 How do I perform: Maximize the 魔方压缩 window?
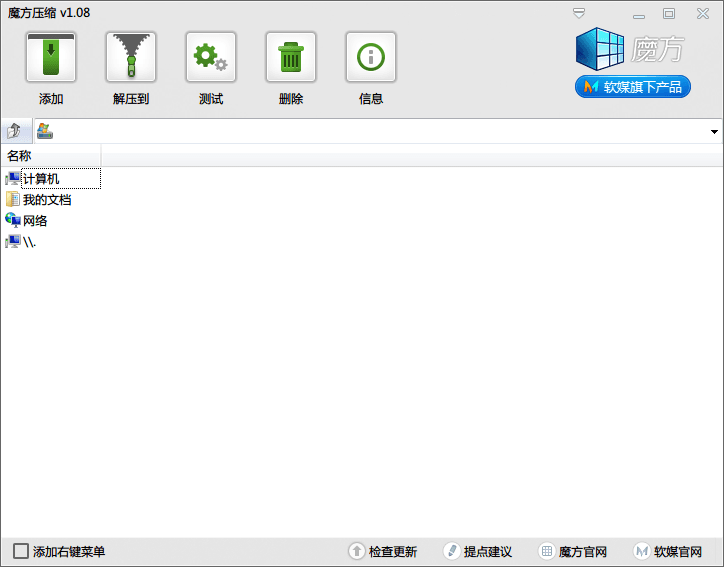[x=669, y=13]
